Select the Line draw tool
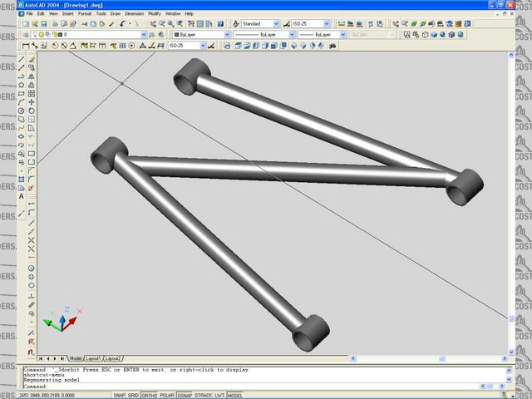The width and height of the screenshot is (532, 399). pos(22,59)
